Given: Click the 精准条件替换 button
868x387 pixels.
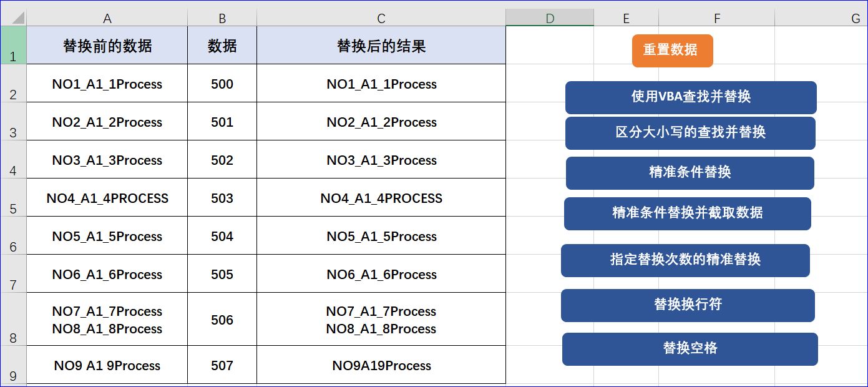Looking at the screenshot, I should (690, 173).
